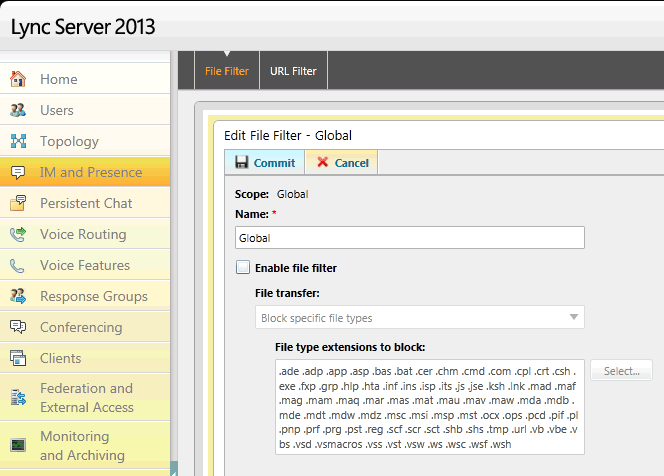Open Voice Routing phone arrow icon

click(x=18, y=234)
